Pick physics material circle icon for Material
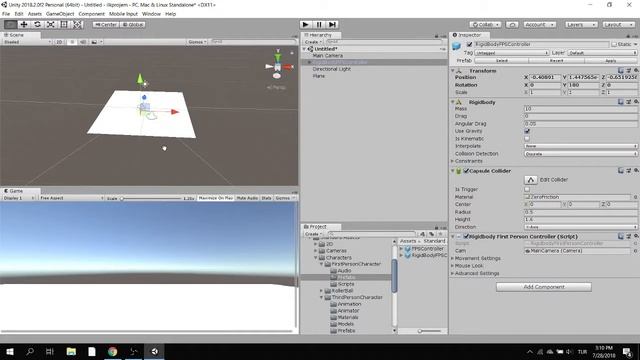Screen dimensions: 640x360 635,197
